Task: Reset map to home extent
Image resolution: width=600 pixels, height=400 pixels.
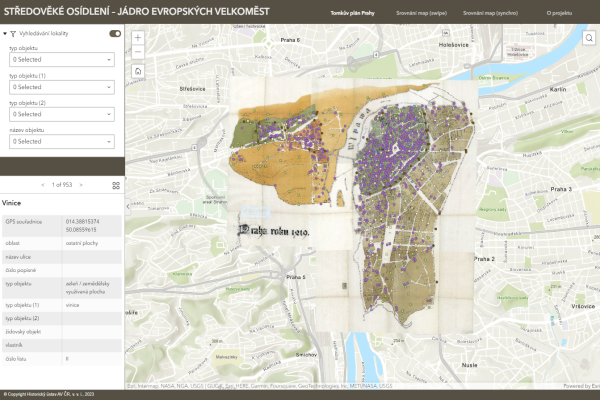Action: (x=138, y=71)
